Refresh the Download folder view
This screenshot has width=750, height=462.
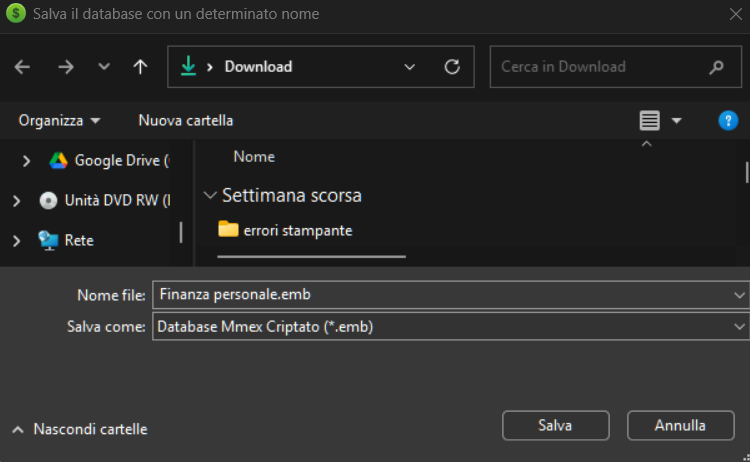point(452,66)
